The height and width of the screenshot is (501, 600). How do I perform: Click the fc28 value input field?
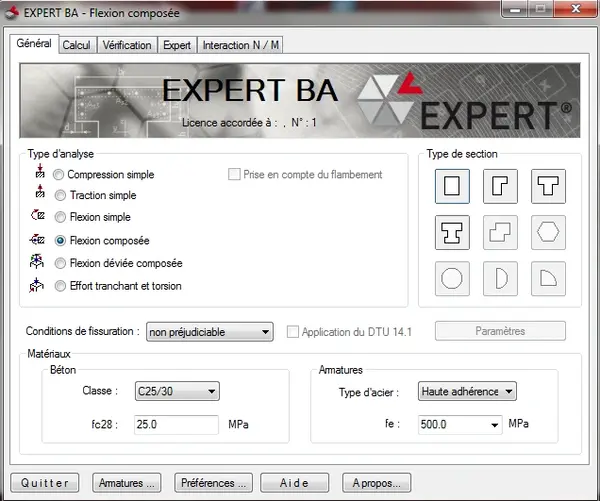tap(176, 424)
